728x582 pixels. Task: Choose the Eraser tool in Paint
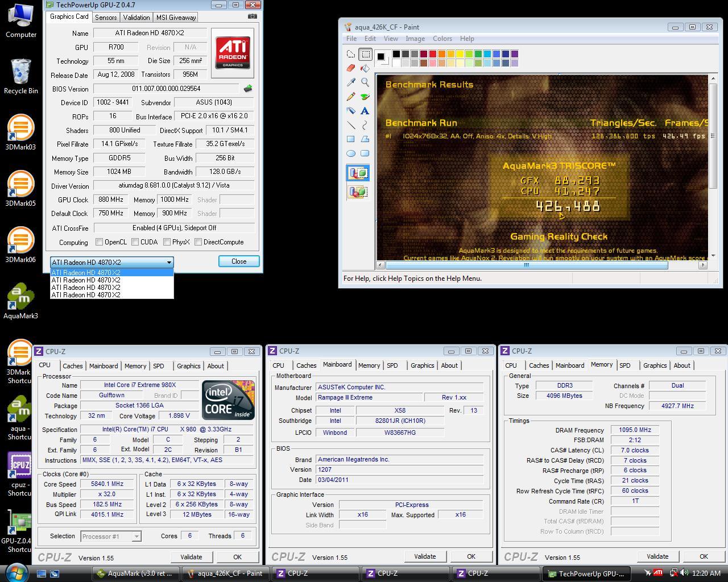click(351, 68)
